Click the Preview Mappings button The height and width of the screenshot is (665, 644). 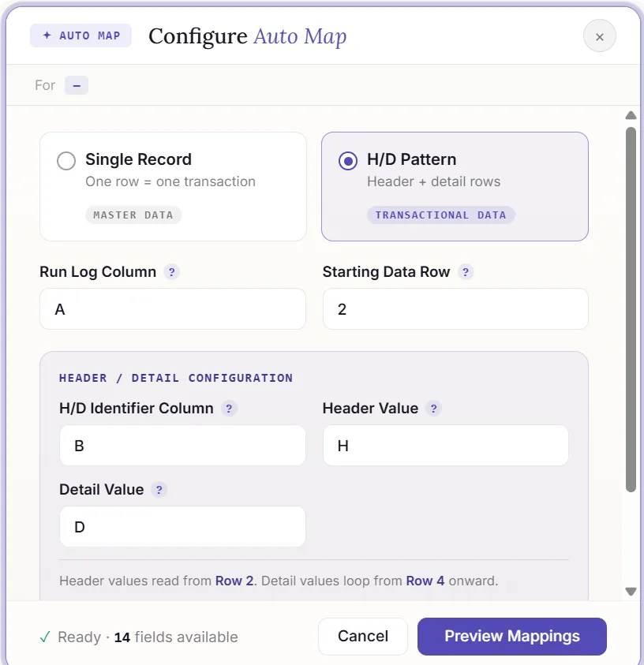tap(512, 636)
